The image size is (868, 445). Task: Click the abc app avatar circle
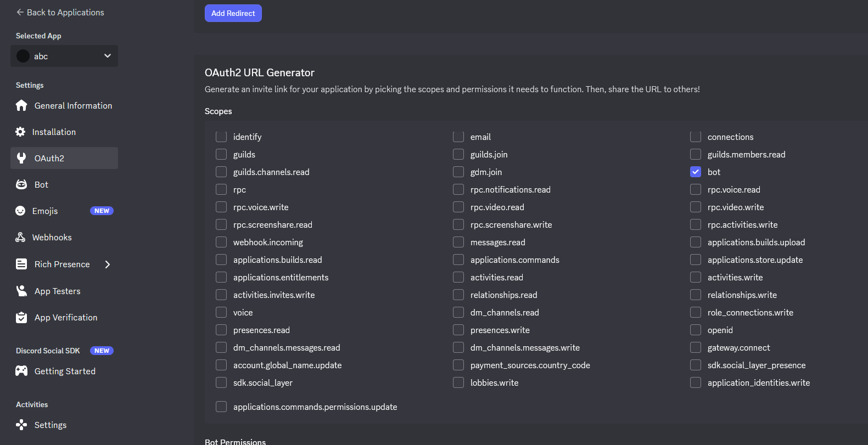tap(23, 56)
